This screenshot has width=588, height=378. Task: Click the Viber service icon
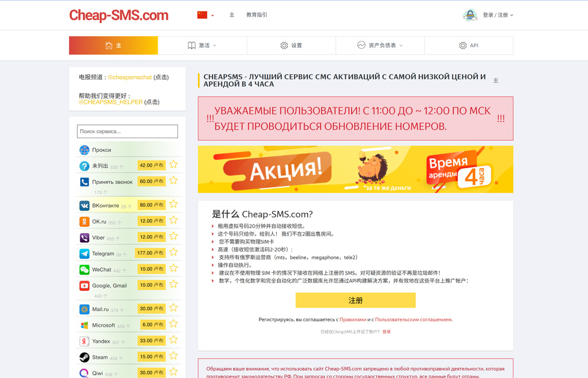(x=85, y=238)
